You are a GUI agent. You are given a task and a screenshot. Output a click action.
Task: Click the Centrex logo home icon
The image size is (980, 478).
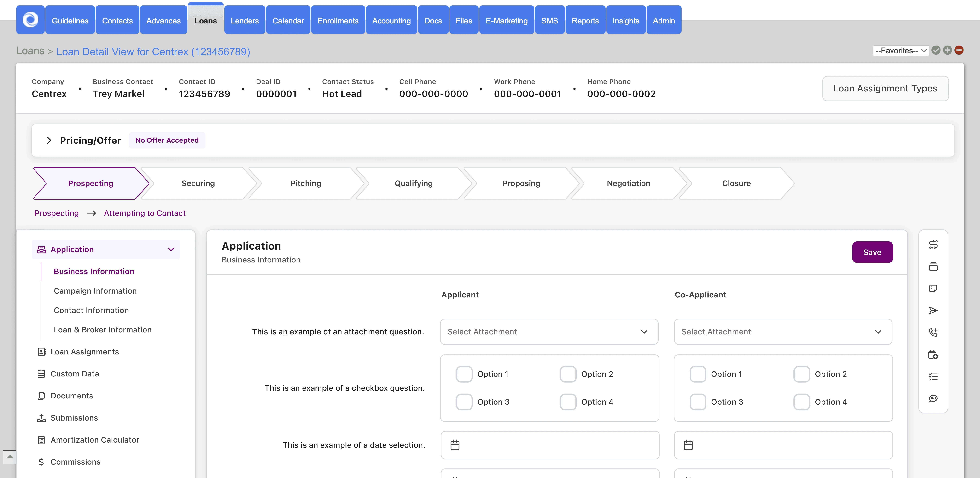[x=30, y=20]
